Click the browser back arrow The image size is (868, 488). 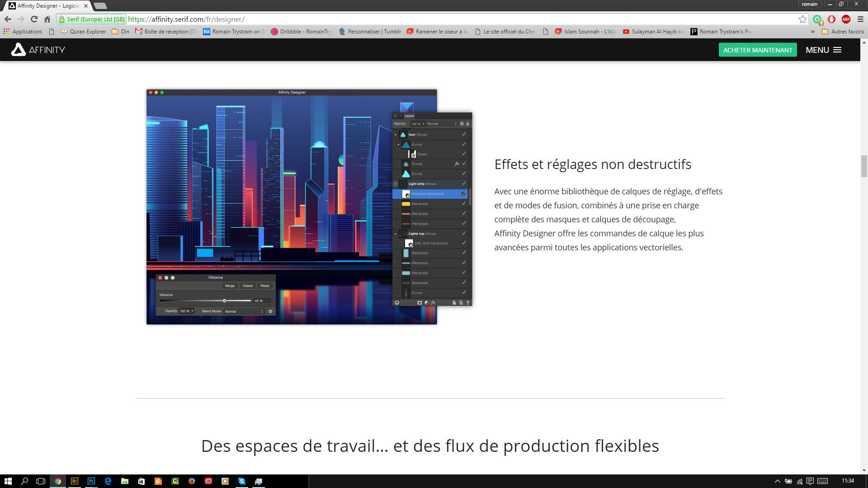(x=8, y=19)
